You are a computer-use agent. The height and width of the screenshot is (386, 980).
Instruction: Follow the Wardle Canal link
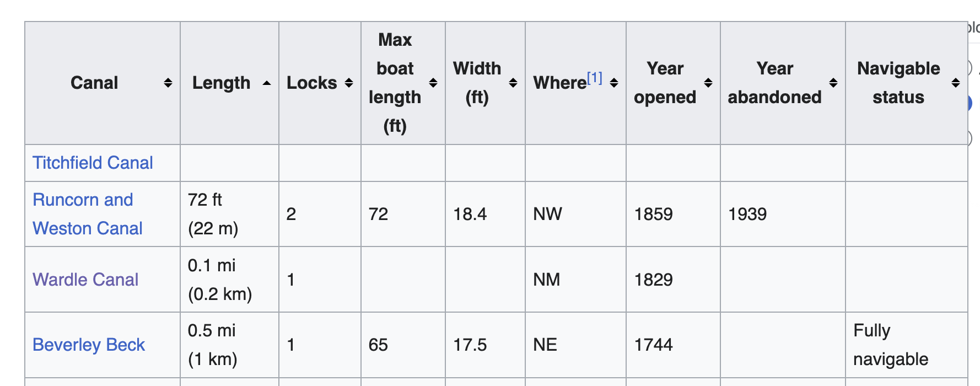pyautogui.click(x=85, y=280)
